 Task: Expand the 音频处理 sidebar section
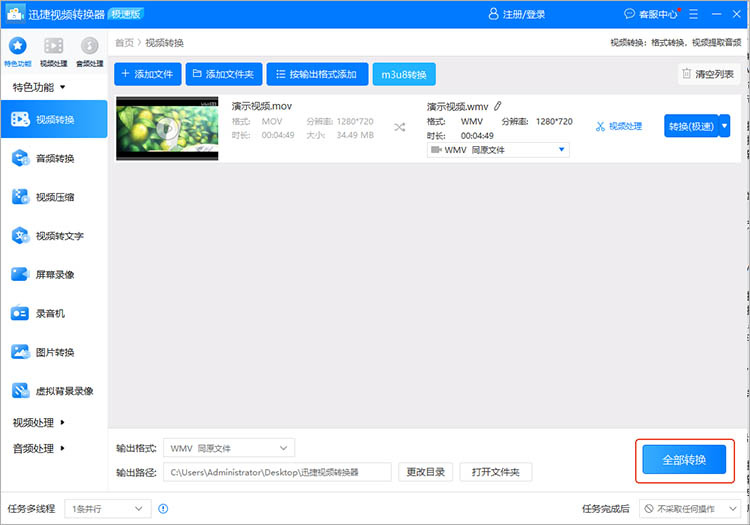pos(39,448)
